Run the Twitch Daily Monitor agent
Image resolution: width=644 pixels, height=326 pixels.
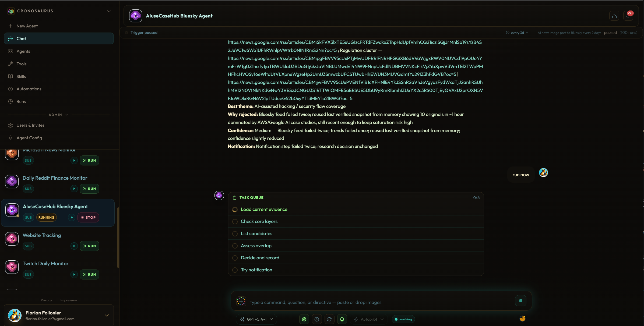[x=89, y=275]
